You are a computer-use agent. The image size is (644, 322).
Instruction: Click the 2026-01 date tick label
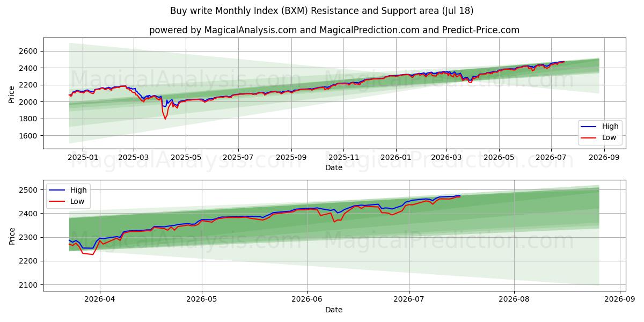[x=396, y=158]
